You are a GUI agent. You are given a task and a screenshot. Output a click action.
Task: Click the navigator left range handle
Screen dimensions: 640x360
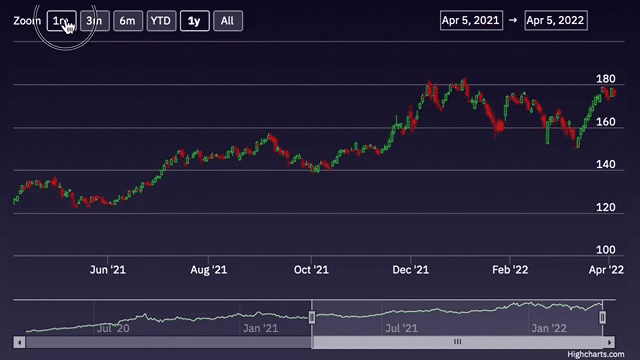(x=312, y=317)
